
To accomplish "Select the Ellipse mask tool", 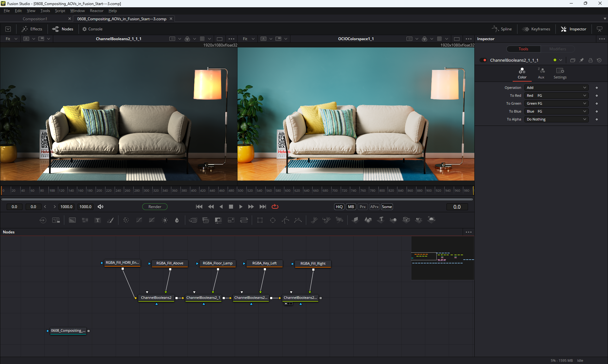I will (273, 220).
